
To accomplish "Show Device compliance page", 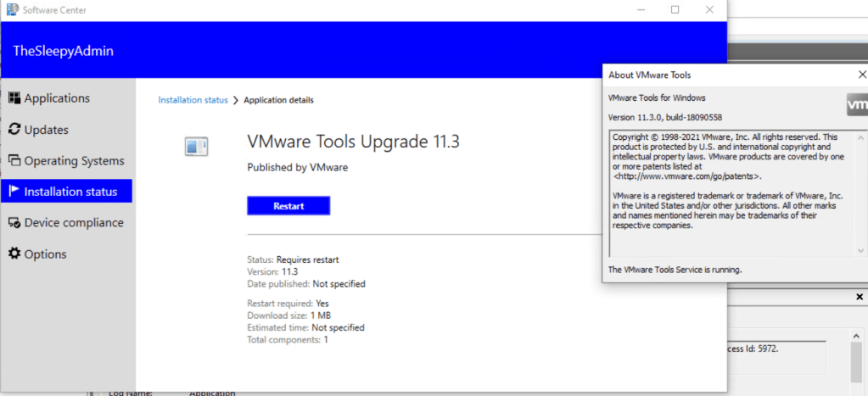I will click(73, 223).
